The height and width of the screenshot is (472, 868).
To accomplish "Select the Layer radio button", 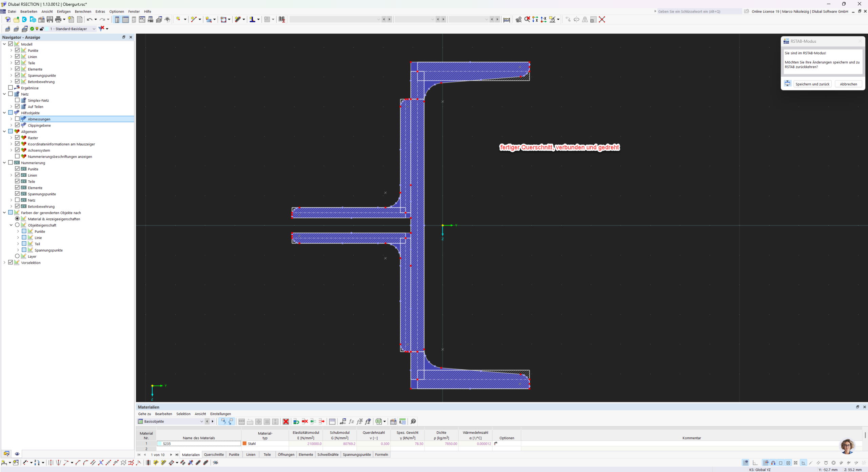I will (x=17, y=256).
